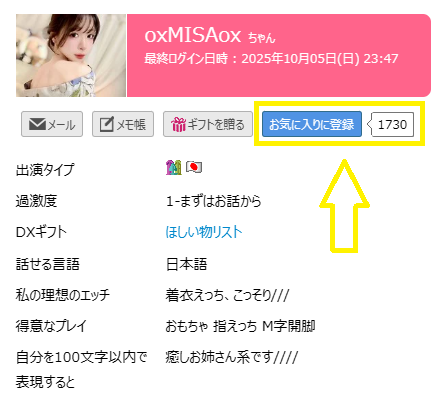
Task: Click the 話せる言語 label
Action: (x=48, y=264)
